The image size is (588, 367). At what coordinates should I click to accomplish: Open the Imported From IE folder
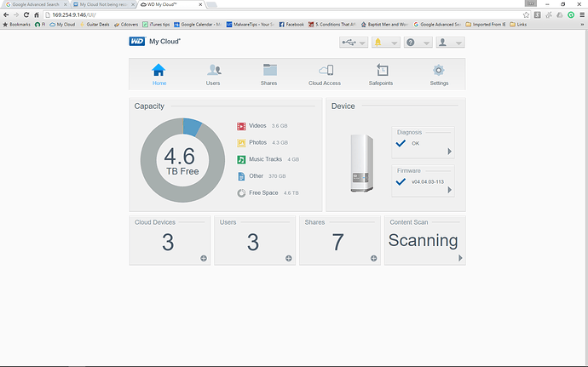[x=486, y=25]
